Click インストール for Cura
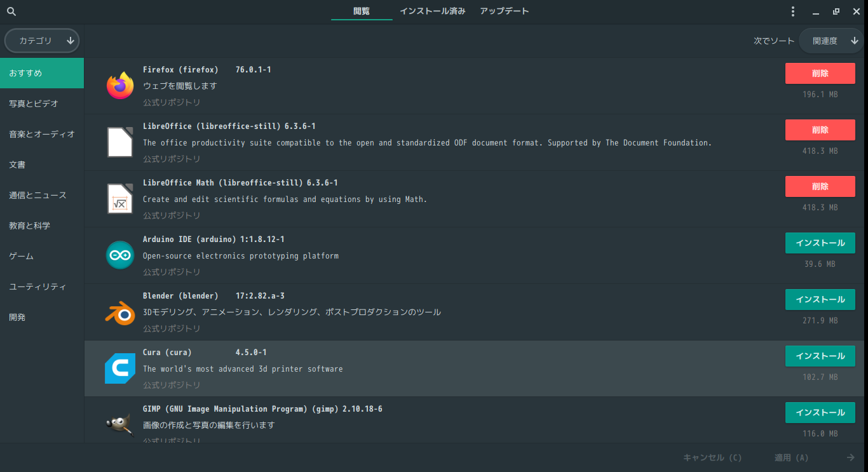This screenshot has width=868, height=472. (x=820, y=356)
